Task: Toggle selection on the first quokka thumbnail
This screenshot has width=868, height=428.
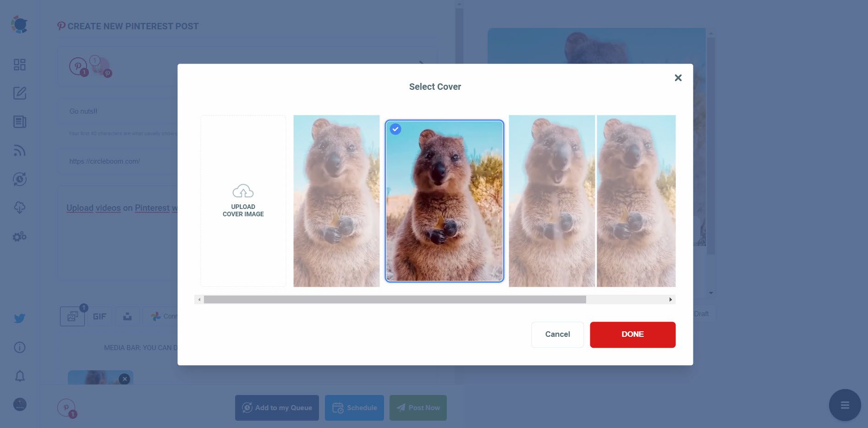Action: [x=336, y=201]
